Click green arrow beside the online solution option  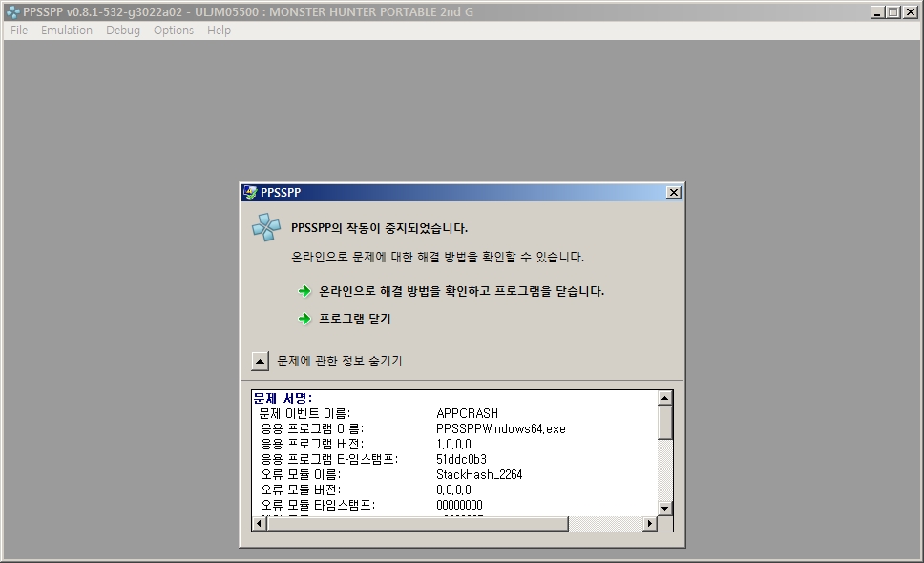[x=304, y=291]
